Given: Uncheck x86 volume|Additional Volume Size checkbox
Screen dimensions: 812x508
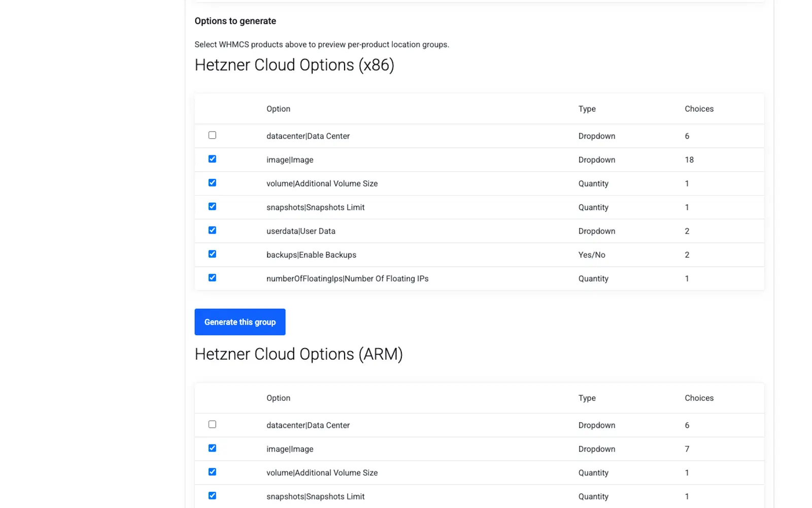Looking at the screenshot, I should pos(212,183).
